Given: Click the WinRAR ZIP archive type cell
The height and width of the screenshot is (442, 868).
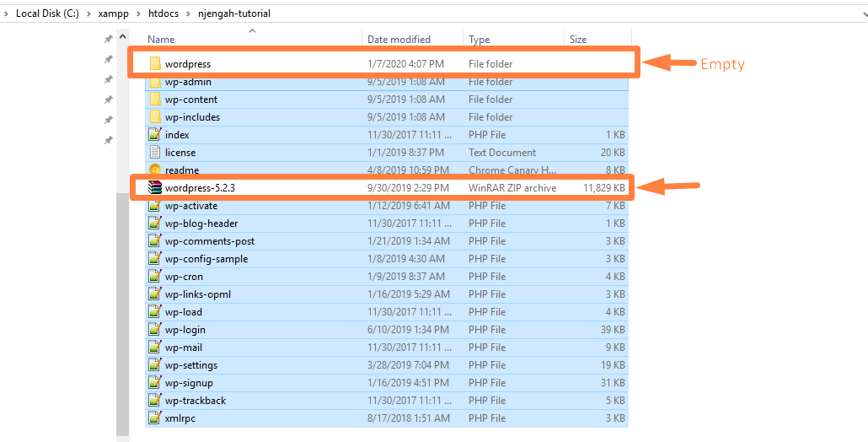Looking at the screenshot, I should click(512, 188).
